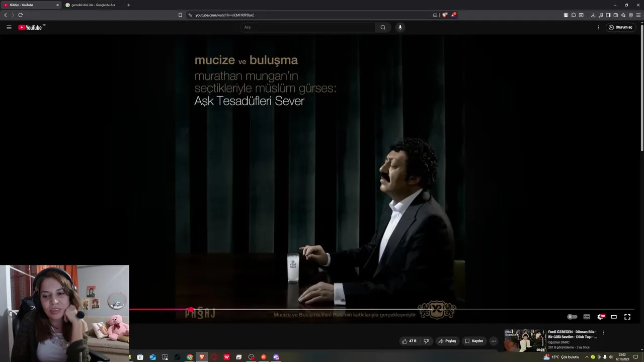The image size is (644, 362).
Task: Click the YouTube search magnifier button
Action: [x=383, y=27]
